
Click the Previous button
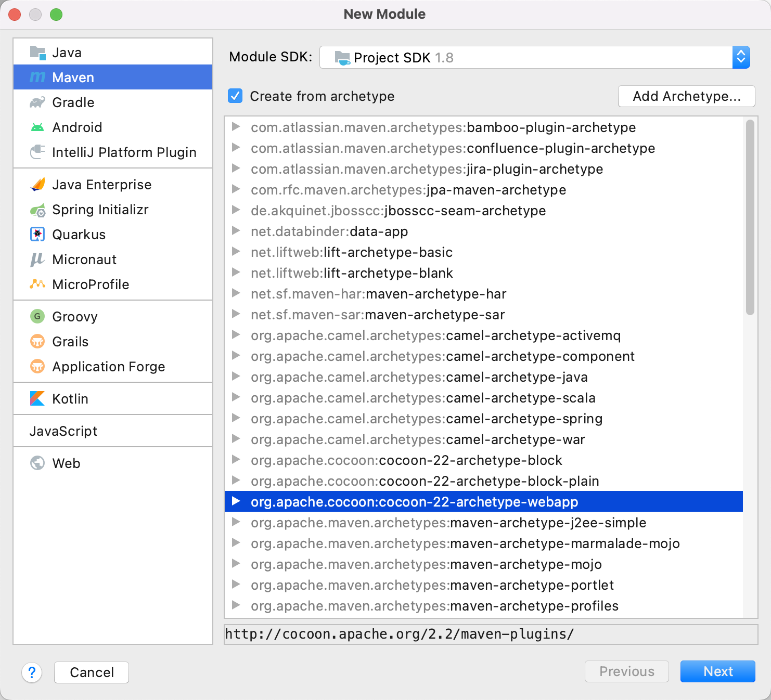(x=627, y=671)
